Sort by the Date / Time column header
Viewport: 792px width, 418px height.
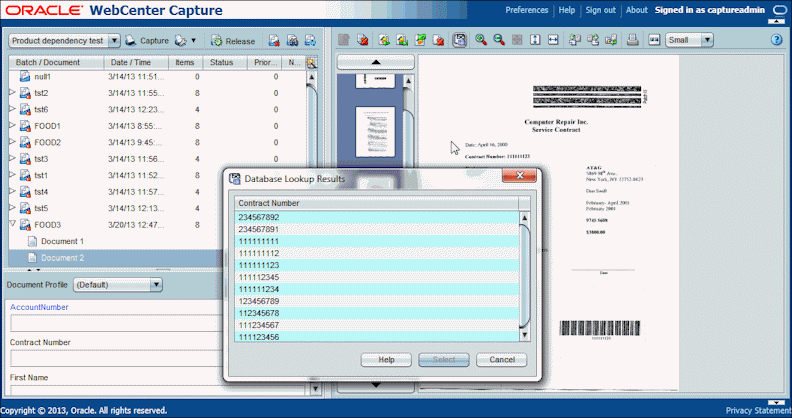(136, 63)
